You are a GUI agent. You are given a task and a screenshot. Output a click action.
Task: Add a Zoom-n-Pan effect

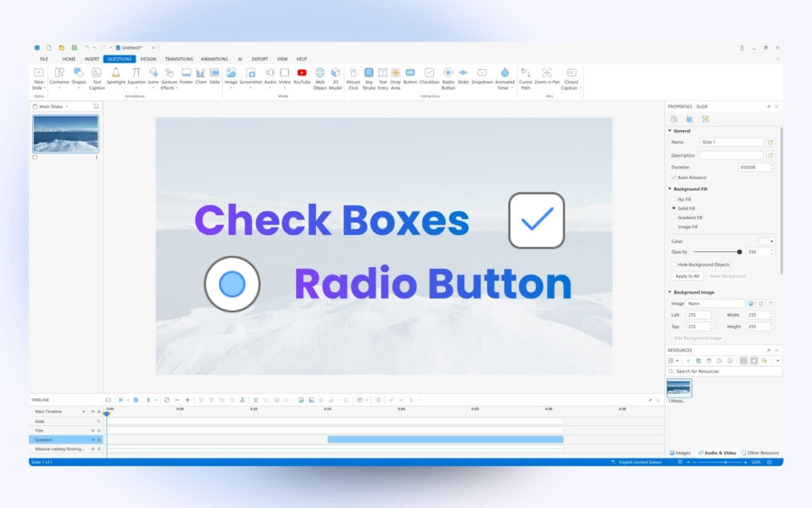click(x=547, y=76)
